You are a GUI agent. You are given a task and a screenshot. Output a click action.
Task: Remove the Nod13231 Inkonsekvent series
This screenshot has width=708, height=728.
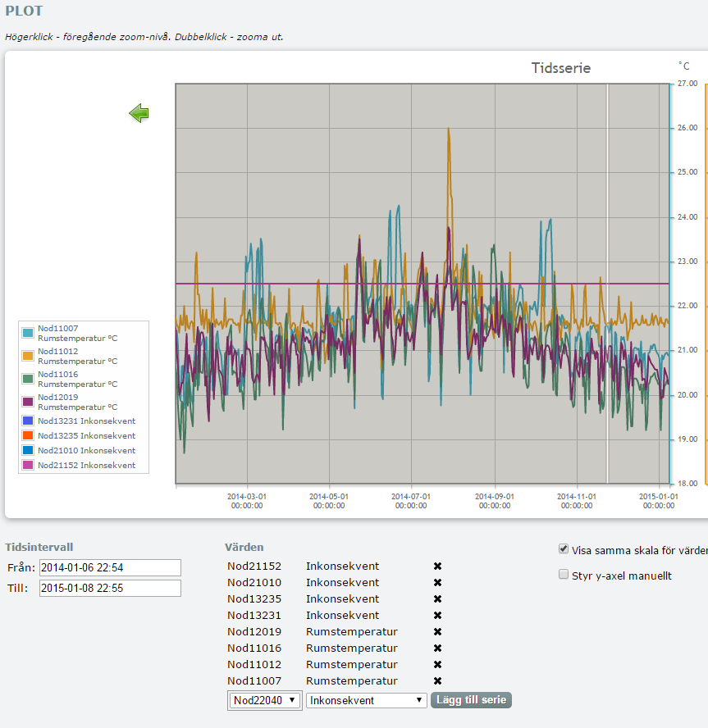437,615
